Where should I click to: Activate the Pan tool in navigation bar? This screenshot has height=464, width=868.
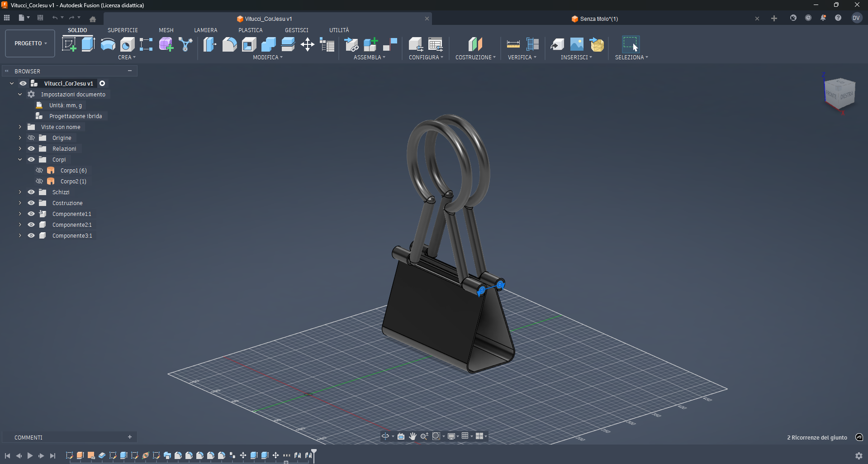(412, 436)
